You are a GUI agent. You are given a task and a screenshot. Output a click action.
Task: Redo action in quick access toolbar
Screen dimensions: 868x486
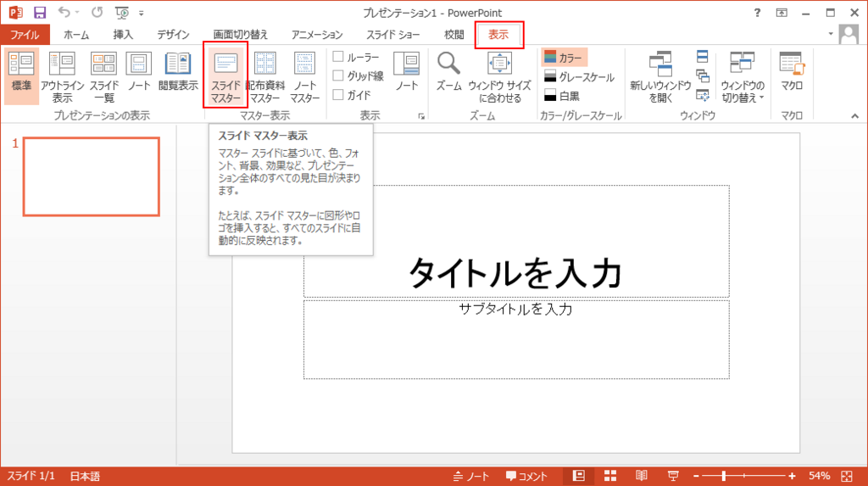click(x=97, y=12)
